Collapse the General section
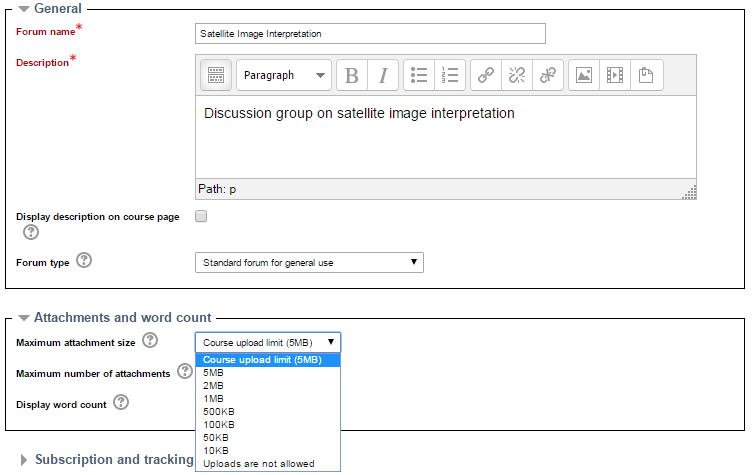753x475 pixels. (x=24, y=9)
